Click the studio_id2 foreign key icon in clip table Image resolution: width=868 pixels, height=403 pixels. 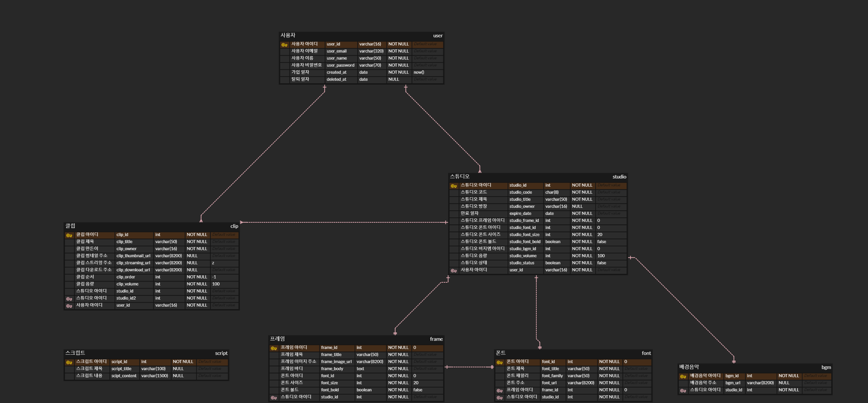[69, 299]
